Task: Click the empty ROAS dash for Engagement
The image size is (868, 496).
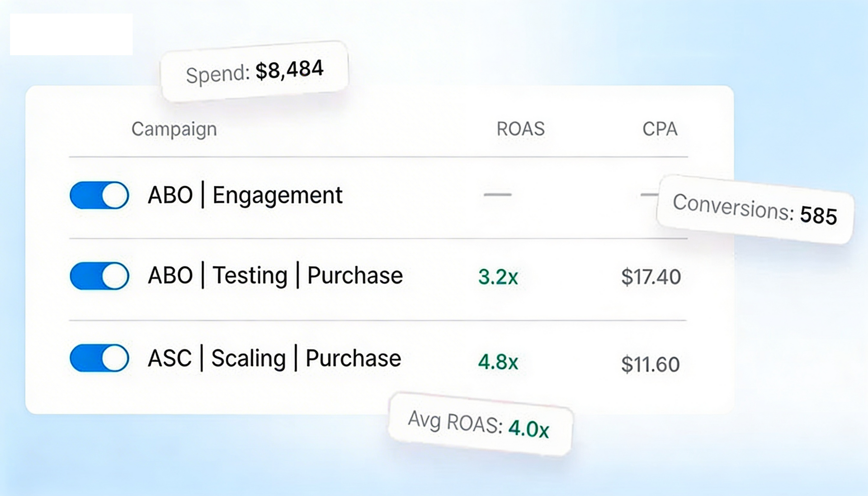Action: (x=497, y=195)
